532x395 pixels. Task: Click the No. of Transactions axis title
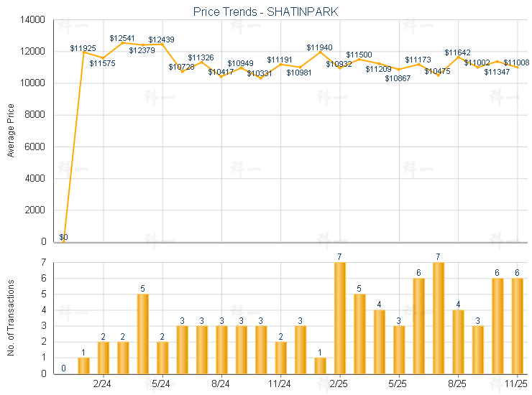11,318
